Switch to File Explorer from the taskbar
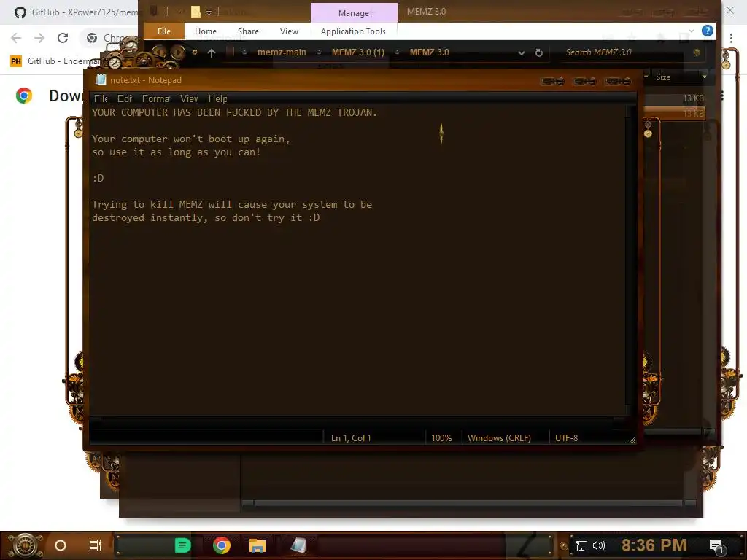 coord(258,545)
